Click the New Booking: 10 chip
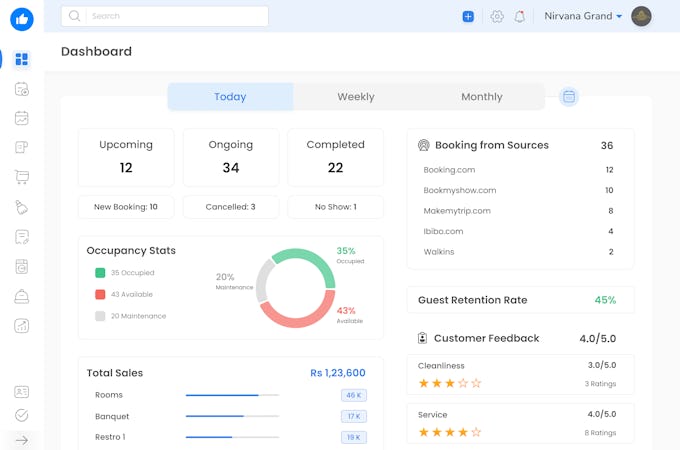This screenshot has height=450, width=680. click(x=126, y=207)
